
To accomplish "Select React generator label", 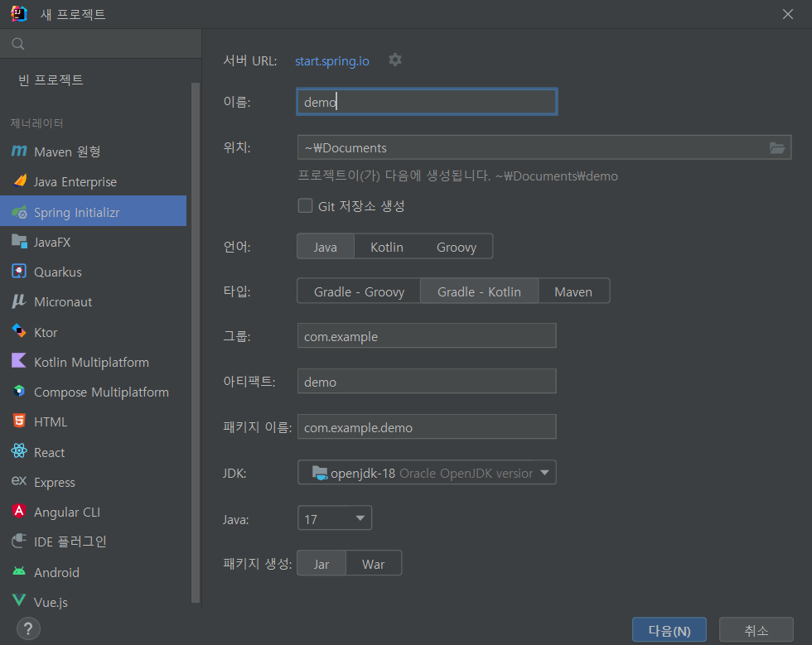I will pos(49,452).
